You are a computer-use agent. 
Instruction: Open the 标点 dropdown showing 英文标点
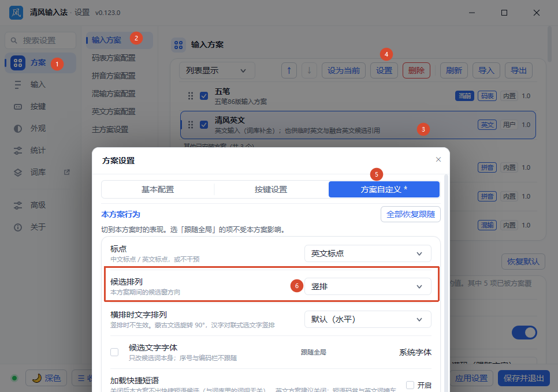[x=367, y=253]
